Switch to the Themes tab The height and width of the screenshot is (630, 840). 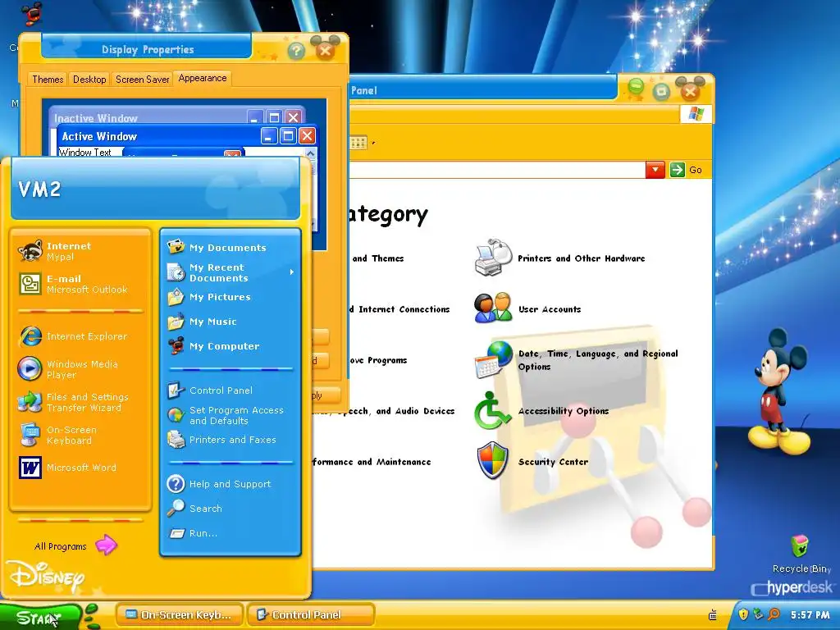tap(48, 80)
